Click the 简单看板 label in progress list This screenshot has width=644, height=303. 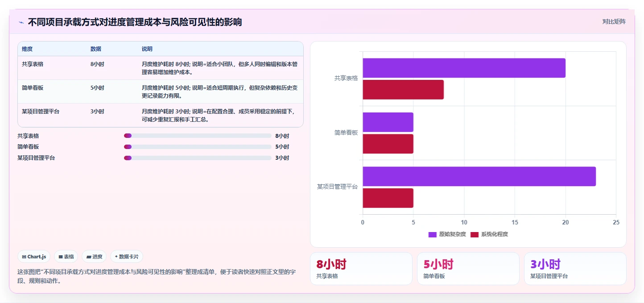[28, 147]
